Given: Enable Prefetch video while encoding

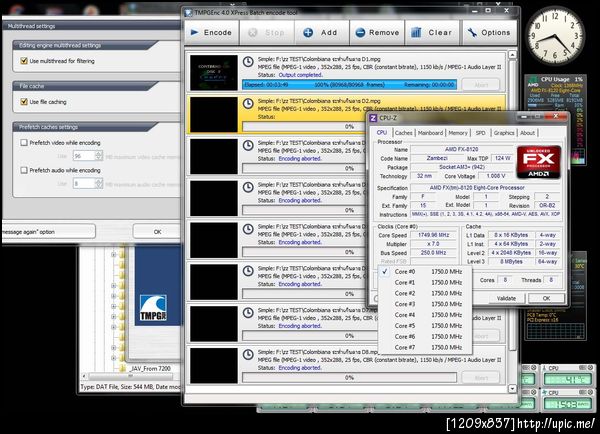Looking at the screenshot, I should pos(24,142).
